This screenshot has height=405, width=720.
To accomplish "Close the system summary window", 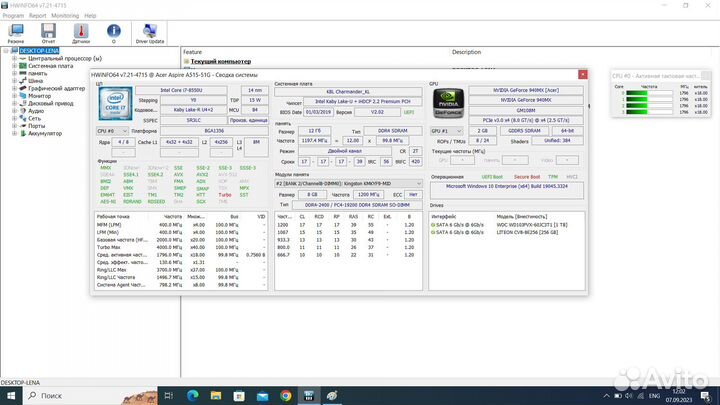I will click(x=583, y=74).
